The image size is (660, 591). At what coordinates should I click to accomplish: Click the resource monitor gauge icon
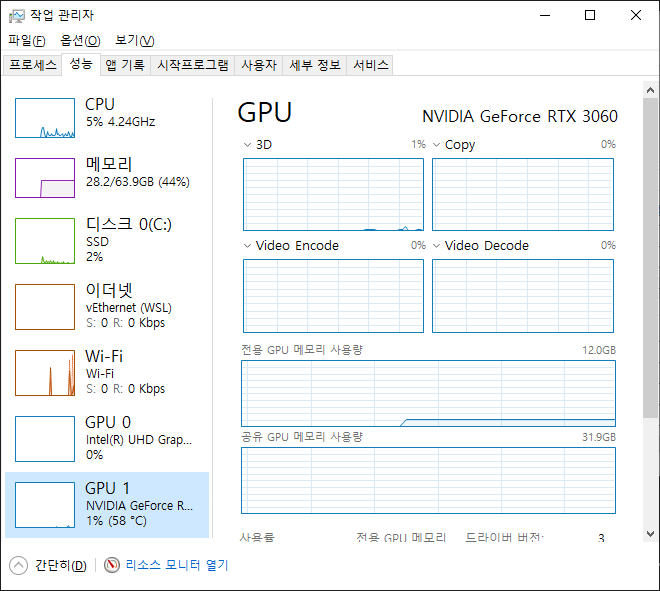[x=112, y=565]
